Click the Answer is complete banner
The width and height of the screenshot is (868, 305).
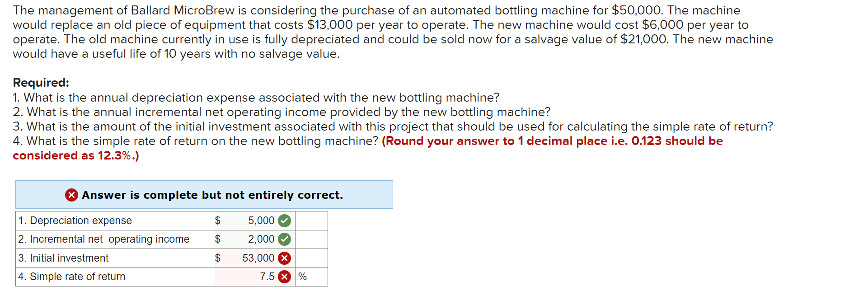[x=211, y=195]
